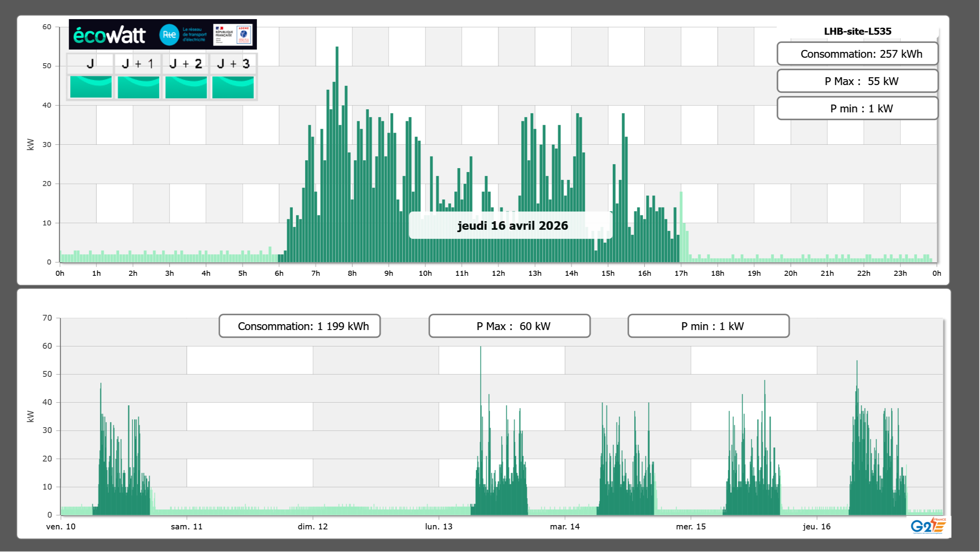Click the écoWatt logo

coord(109,35)
